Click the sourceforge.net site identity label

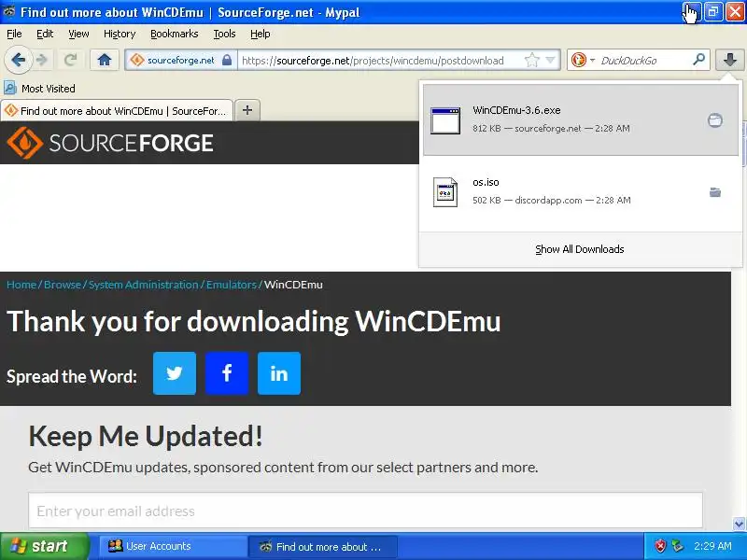tap(180, 61)
